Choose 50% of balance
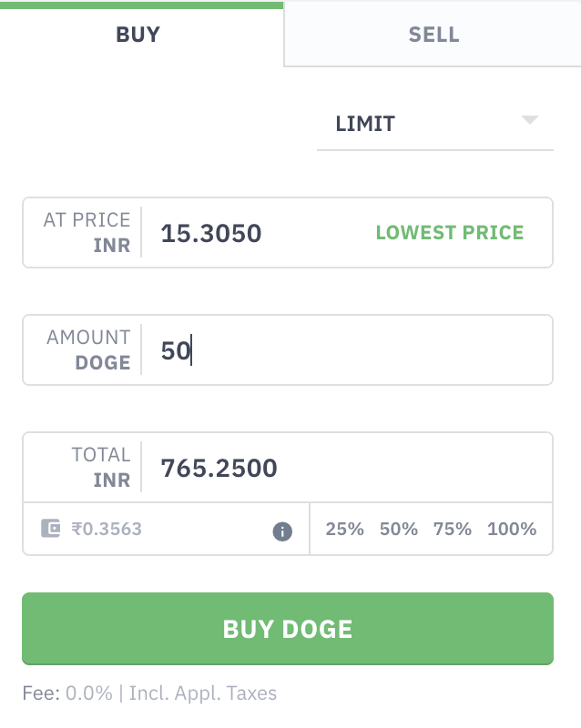This screenshot has width=581, height=728. tap(398, 529)
